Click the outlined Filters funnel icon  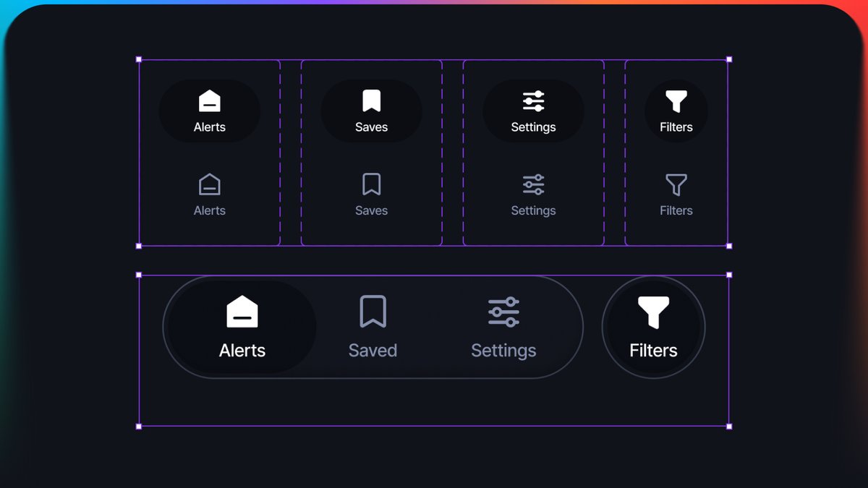[x=676, y=186]
